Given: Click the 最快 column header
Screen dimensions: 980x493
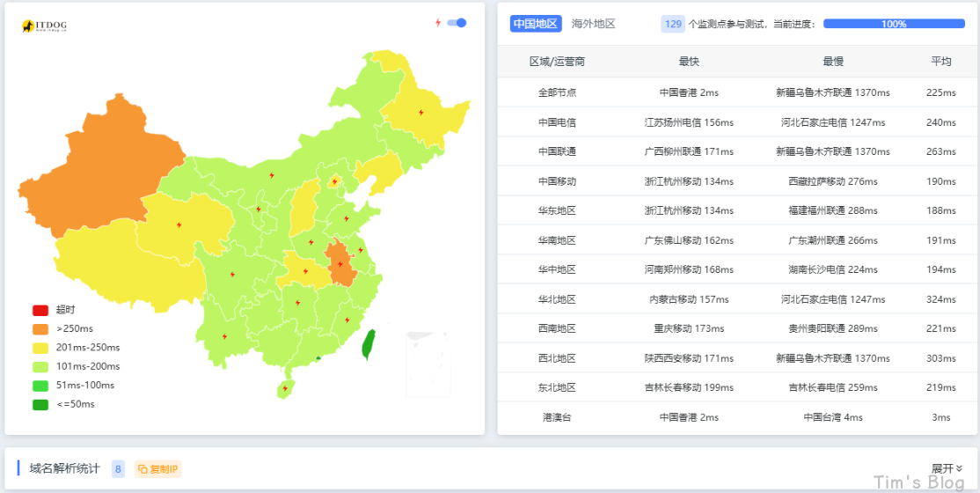Looking at the screenshot, I should [689, 62].
